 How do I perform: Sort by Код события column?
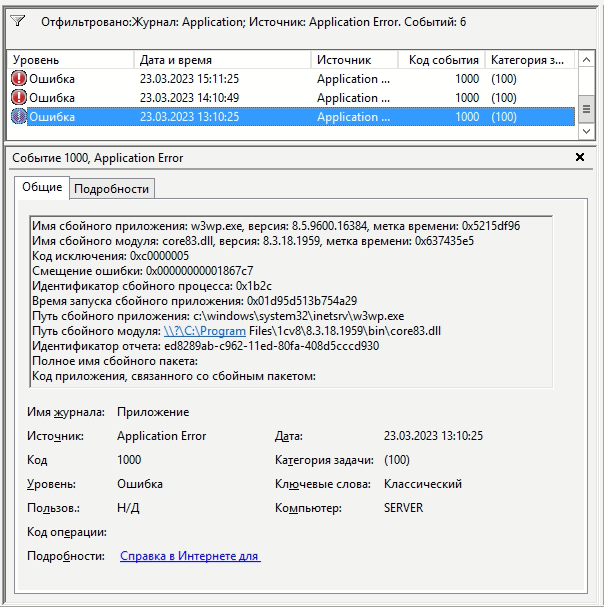[x=442, y=60]
